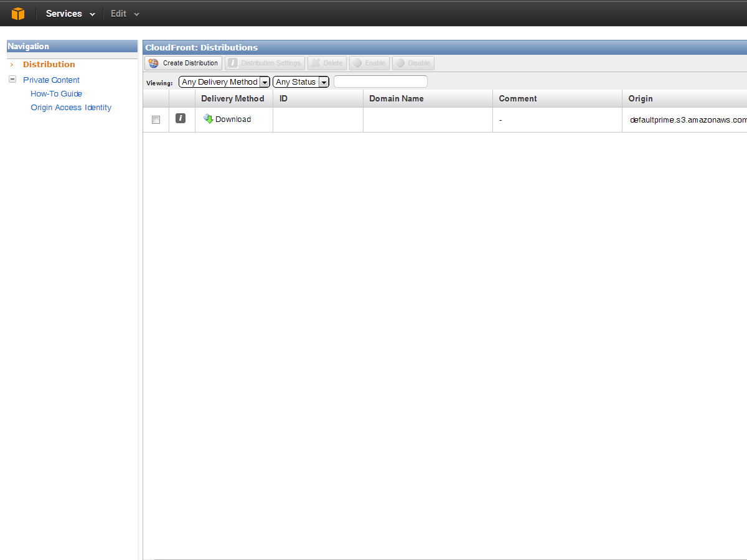Open the Private Content link
The height and width of the screenshot is (560, 747).
point(52,80)
